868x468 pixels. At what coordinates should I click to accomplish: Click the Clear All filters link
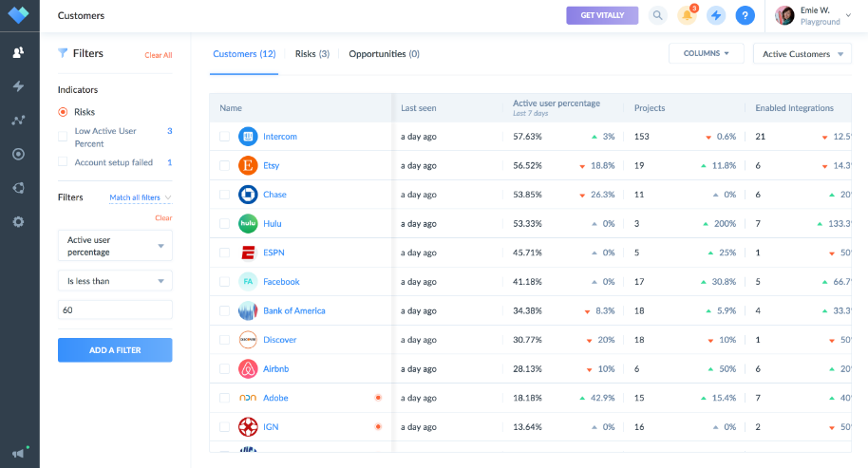coord(158,55)
